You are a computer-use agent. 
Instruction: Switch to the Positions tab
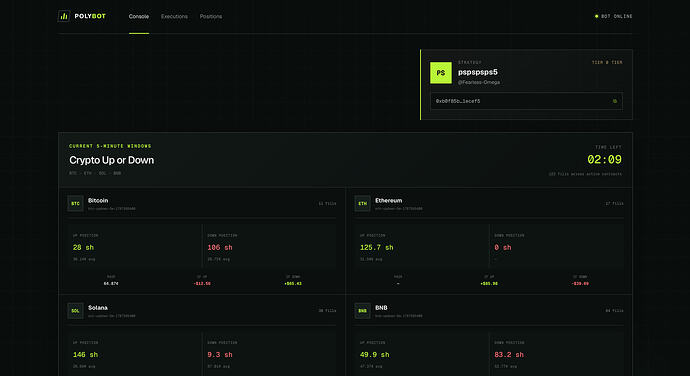pos(211,16)
